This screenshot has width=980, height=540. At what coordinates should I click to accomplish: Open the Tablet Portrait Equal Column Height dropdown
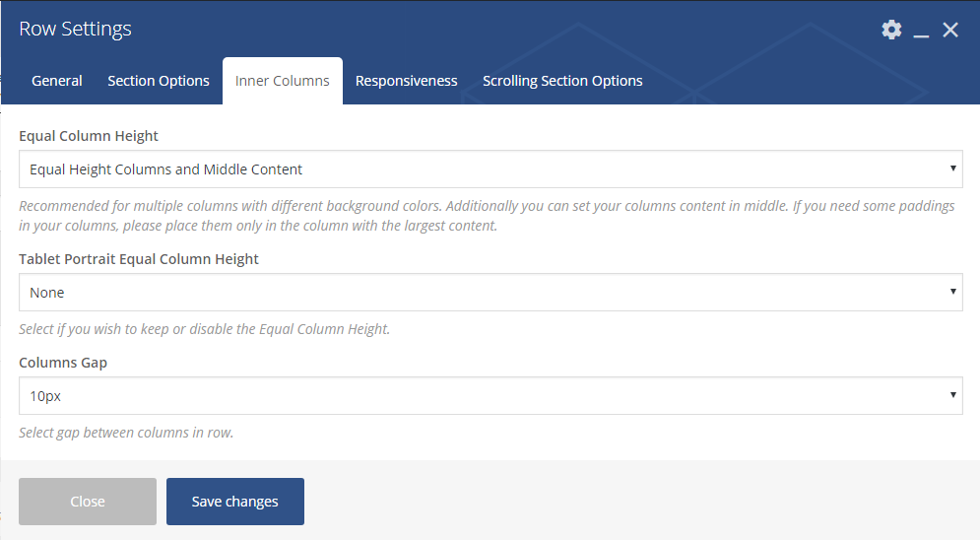[x=490, y=293]
